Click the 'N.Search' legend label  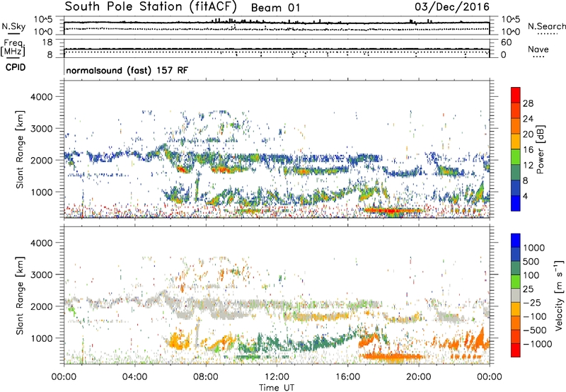click(x=546, y=26)
